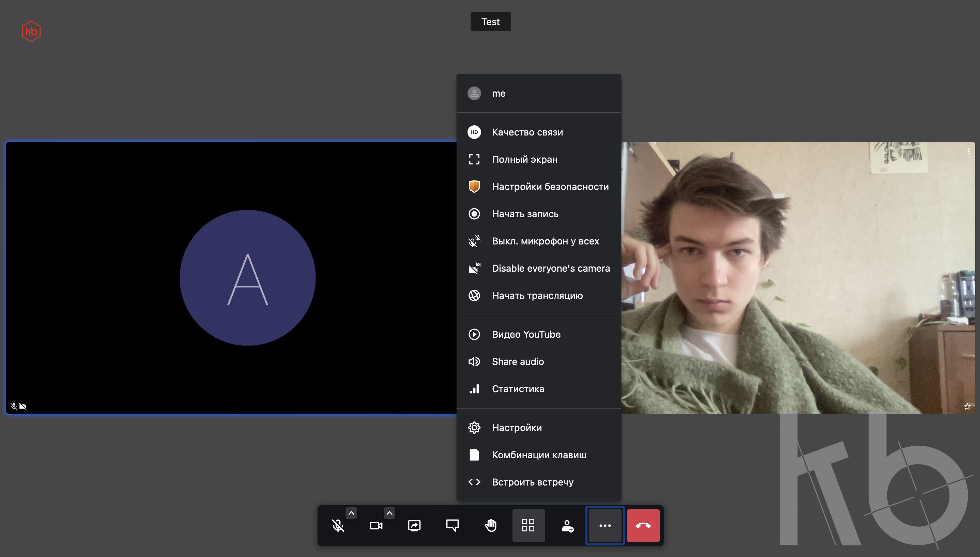Open Настройки безопасности from menu

[550, 187]
